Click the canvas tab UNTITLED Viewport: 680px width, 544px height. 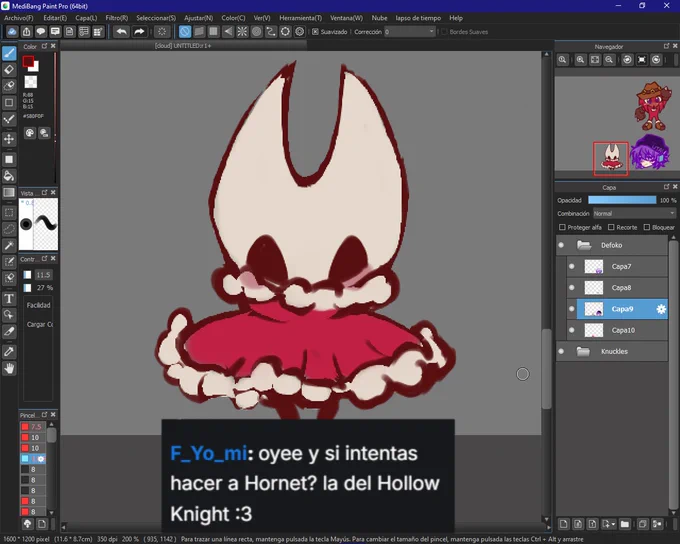point(183,46)
